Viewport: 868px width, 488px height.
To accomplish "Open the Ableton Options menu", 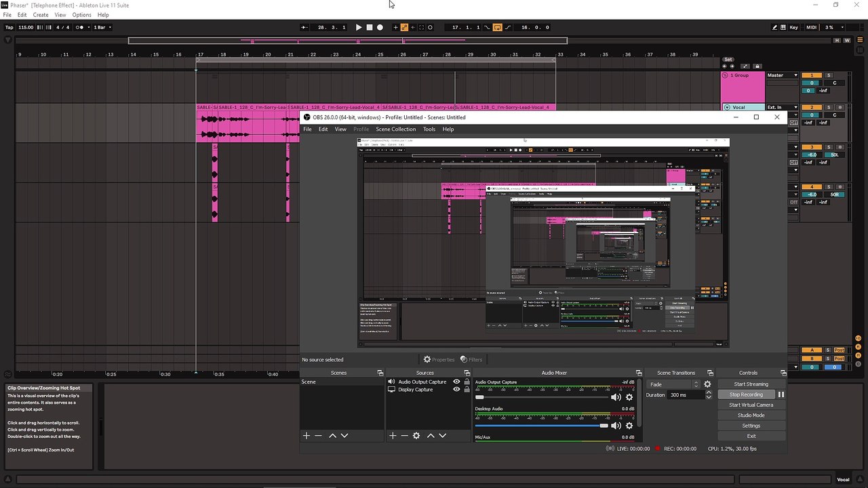I will pos(81,15).
